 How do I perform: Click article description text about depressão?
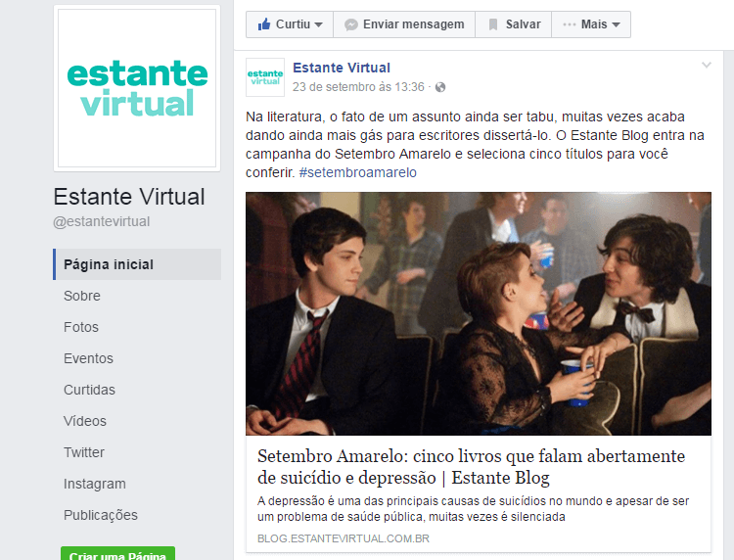tap(473, 509)
